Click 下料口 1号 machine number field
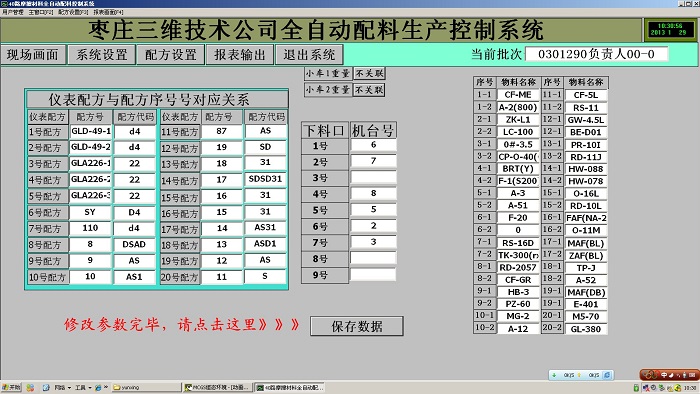This screenshot has width=700, height=394. coord(373,145)
